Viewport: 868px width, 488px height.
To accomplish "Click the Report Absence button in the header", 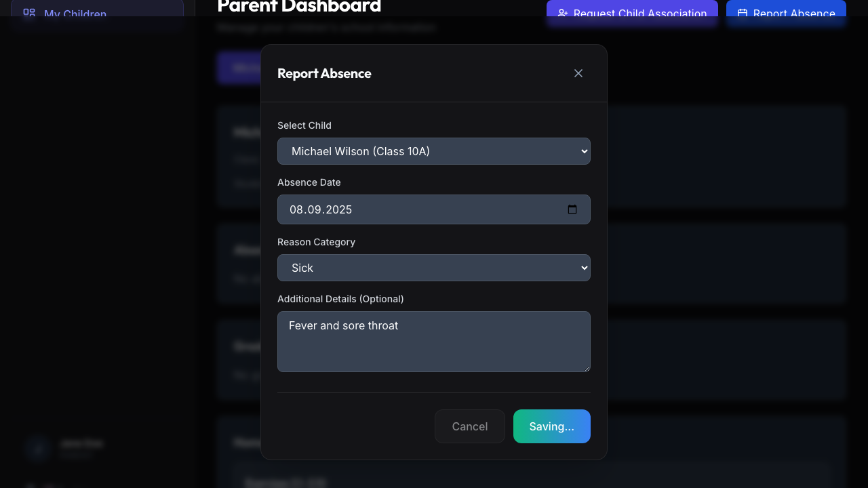I will (785, 14).
